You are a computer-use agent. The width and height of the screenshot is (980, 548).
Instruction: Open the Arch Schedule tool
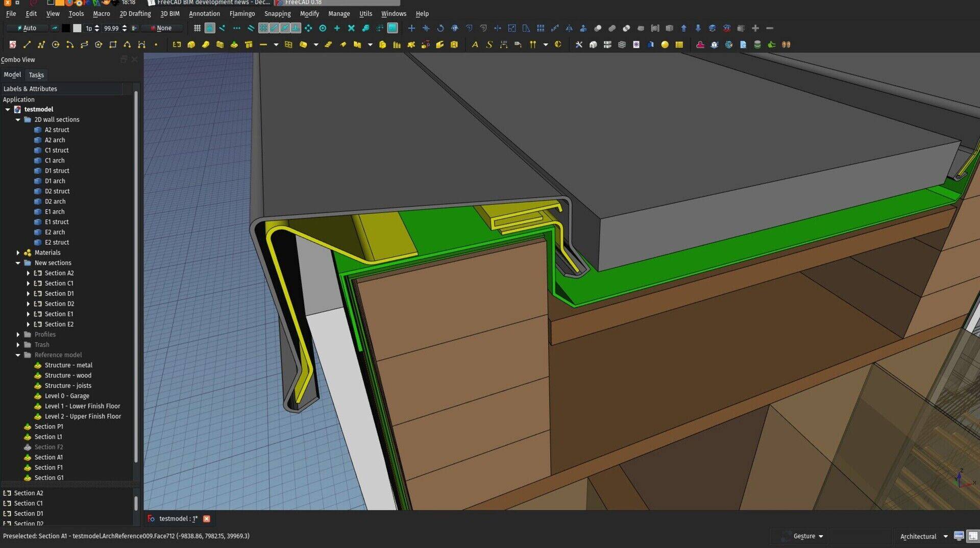tap(679, 44)
